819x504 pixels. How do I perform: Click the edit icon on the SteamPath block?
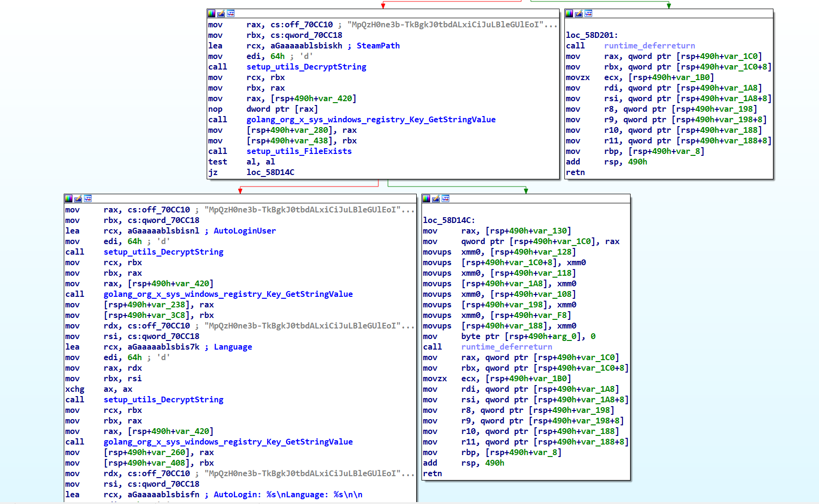pyautogui.click(x=221, y=13)
